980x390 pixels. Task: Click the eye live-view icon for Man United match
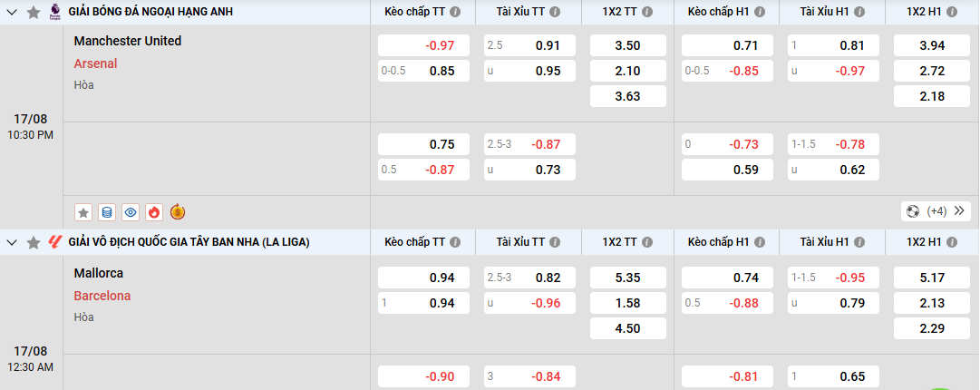tap(130, 212)
